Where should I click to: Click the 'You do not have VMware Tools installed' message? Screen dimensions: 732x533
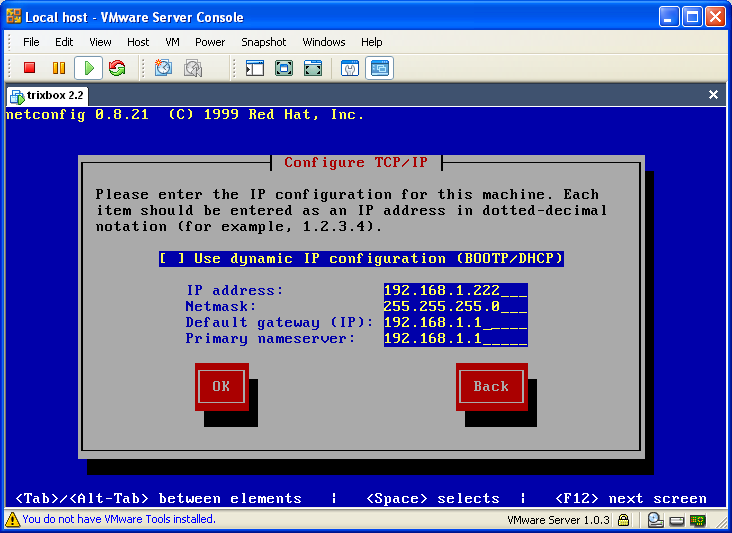(x=119, y=519)
